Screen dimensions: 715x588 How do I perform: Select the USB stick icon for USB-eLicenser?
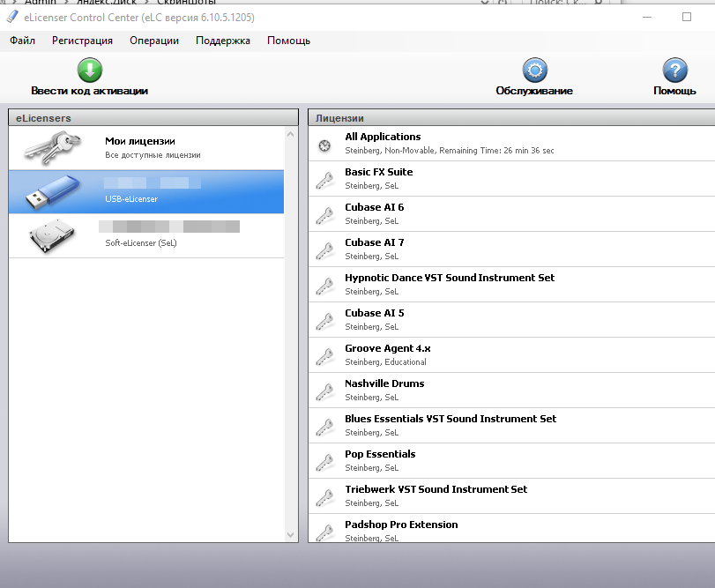click(x=53, y=192)
